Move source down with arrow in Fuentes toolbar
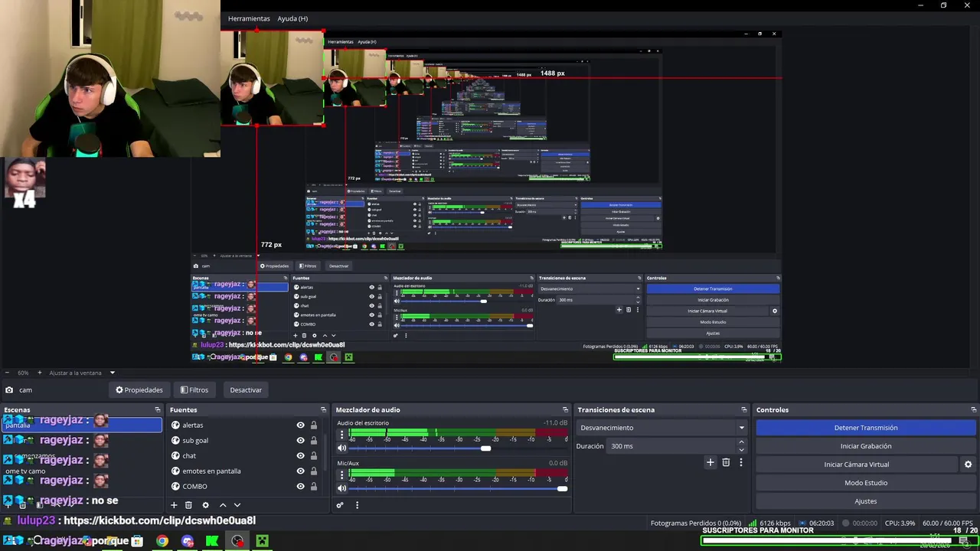 (x=237, y=505)
